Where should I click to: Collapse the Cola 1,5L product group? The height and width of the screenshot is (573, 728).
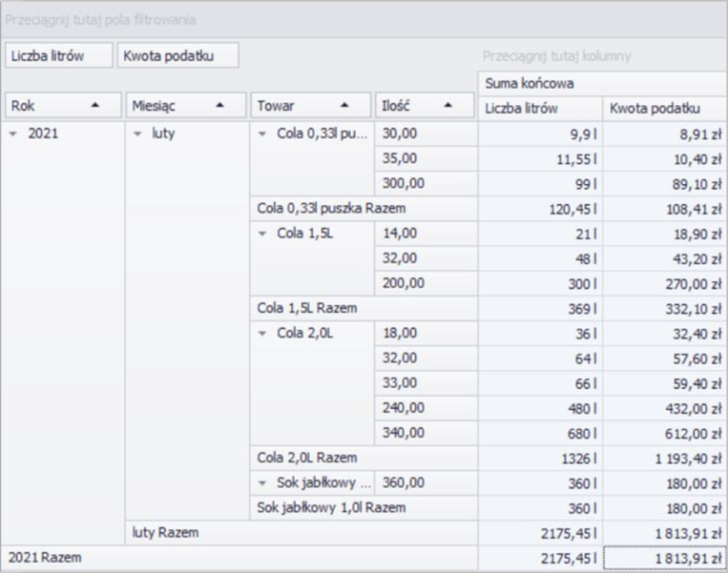pos(264,232)
